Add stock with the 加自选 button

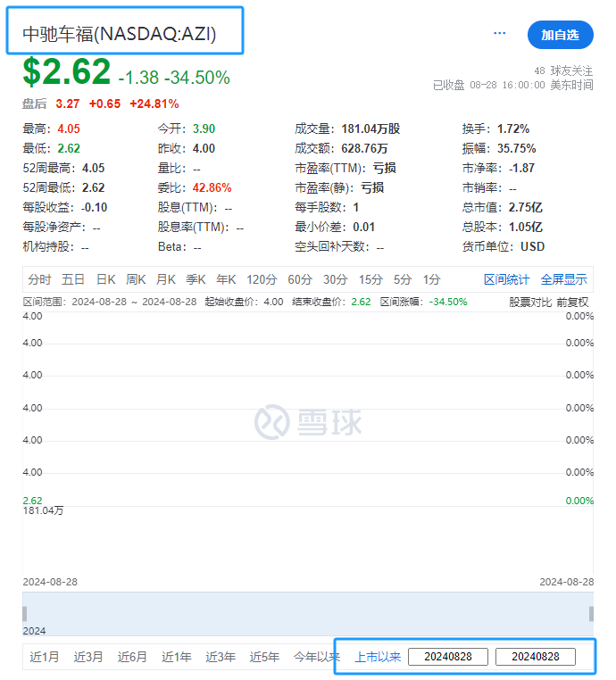click(x=560, y=35)
